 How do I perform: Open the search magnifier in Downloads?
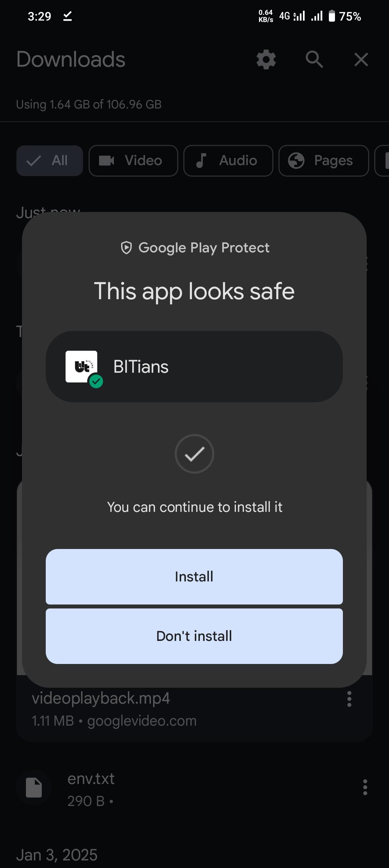coord(314,59)
